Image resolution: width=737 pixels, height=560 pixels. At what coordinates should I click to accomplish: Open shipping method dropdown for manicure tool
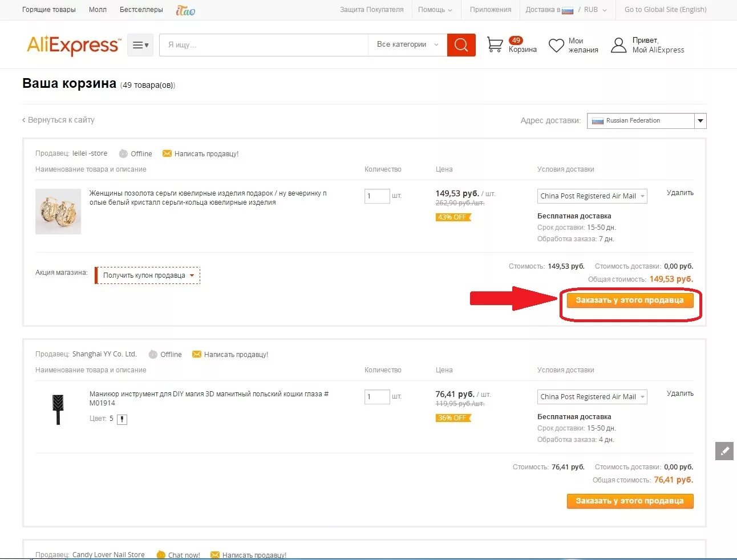pos(592,397)
